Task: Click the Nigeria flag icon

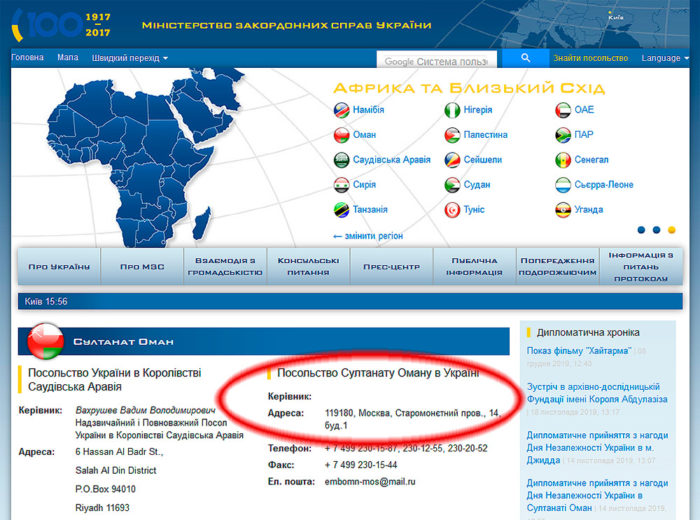Action: pos(452,110)
